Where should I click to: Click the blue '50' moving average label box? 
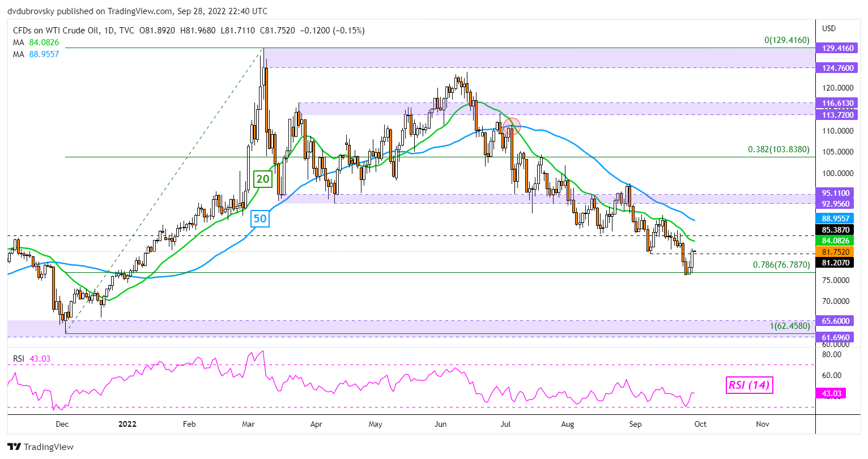click(x=259, y=218)
